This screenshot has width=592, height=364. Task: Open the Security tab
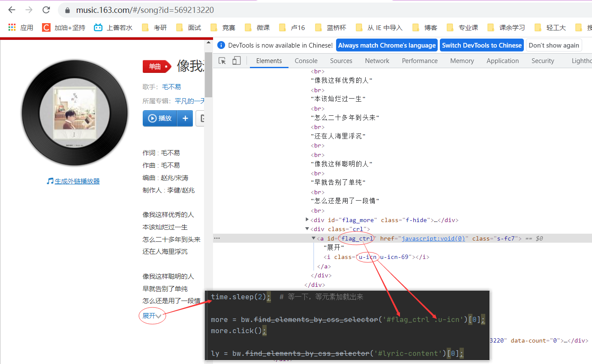pos(543,61)
